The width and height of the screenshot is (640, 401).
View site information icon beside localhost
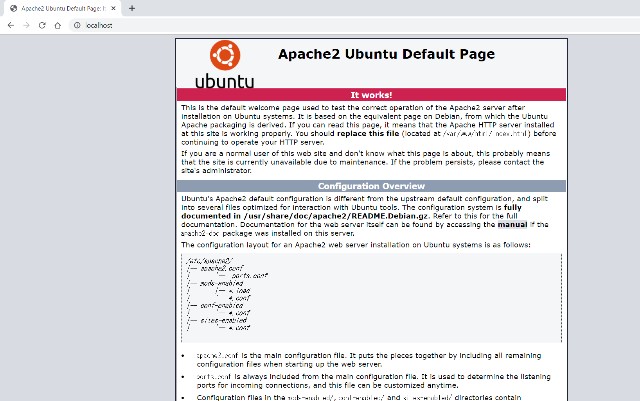click(77, 25)
